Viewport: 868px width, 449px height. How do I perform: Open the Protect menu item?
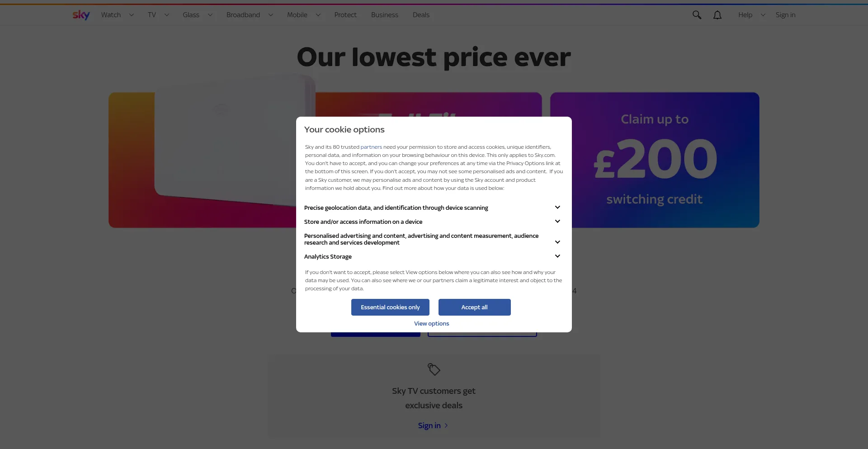(345, 15)
